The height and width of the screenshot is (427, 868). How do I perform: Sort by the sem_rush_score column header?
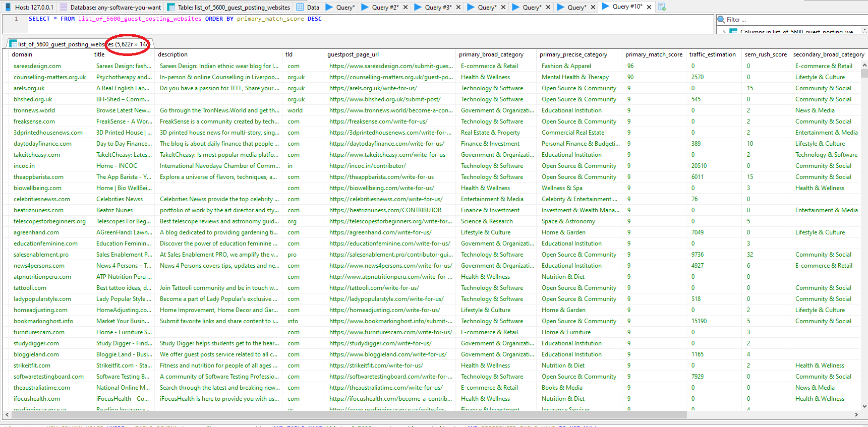pos(766,54)
